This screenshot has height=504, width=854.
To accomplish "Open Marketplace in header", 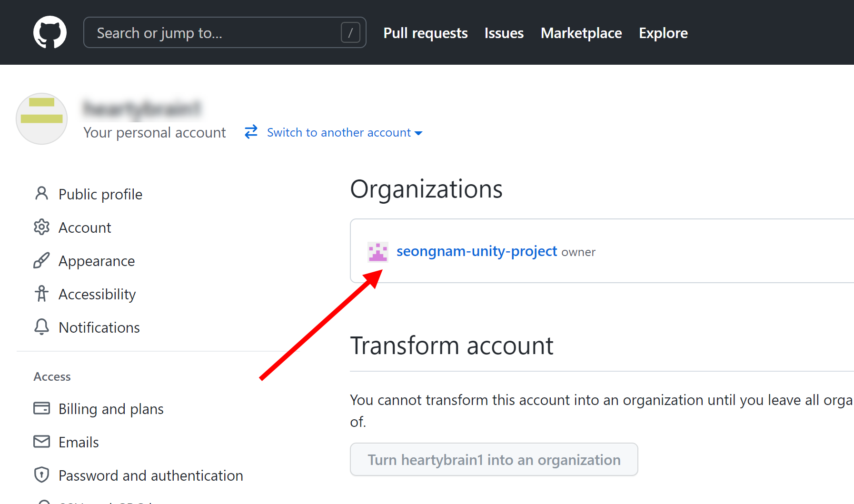I will [x=581, y=33].
